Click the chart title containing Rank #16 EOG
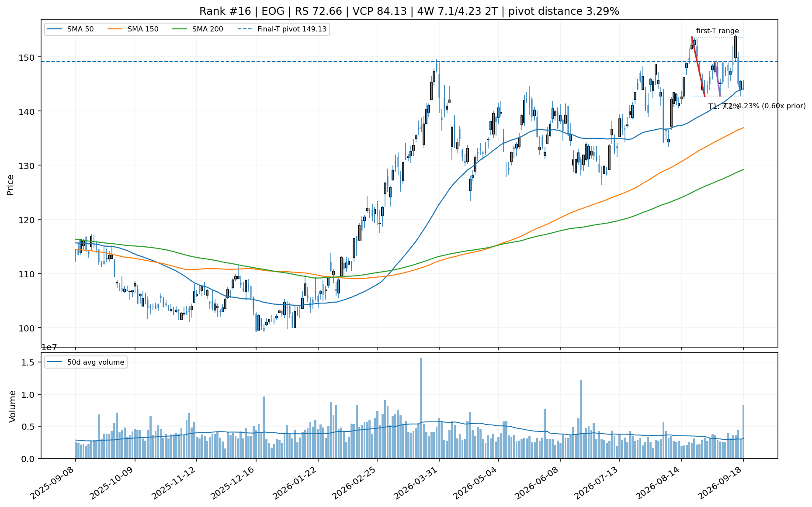Image resolution: width=812 pixels, height=507 pixels. (x=409, y=11)
